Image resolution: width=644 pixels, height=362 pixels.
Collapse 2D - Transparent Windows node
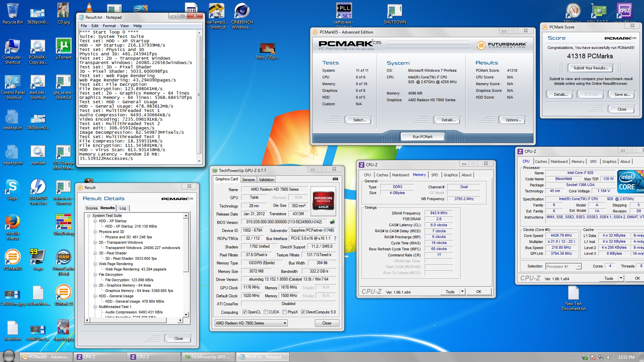95,243
